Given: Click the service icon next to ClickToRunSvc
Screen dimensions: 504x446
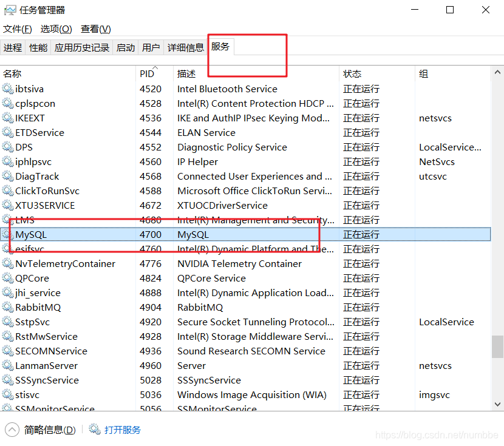Looking at the screenshot, I should pyautogui.click(x=8, y=191).
